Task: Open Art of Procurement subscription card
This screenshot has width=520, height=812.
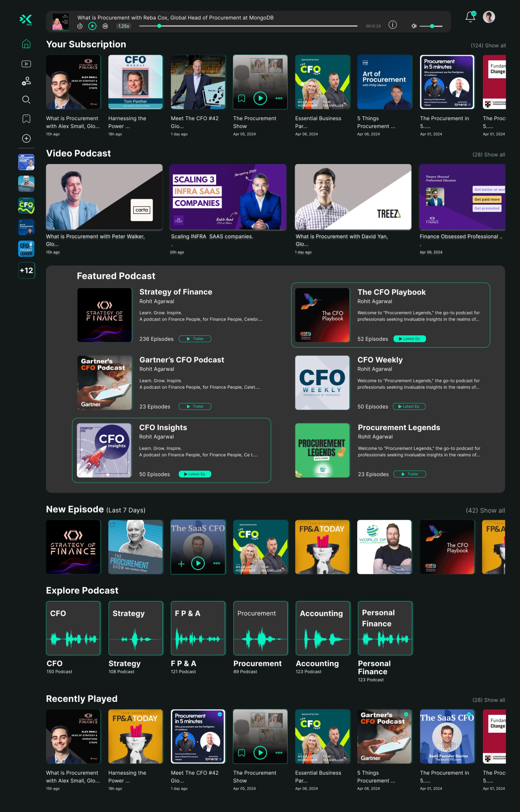Action: click(384, 82)
